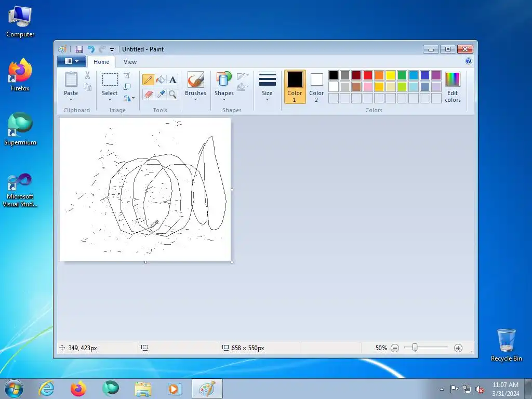Screen dimensions: 532x399
Task: Click Zoom out minus button
Action: [395, 348]
